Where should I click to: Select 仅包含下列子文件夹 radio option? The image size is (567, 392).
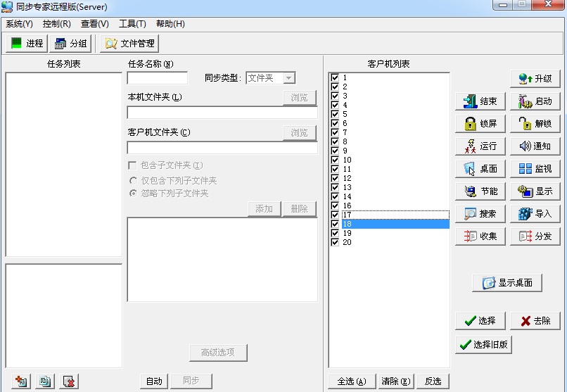click(x=134, y=180)
